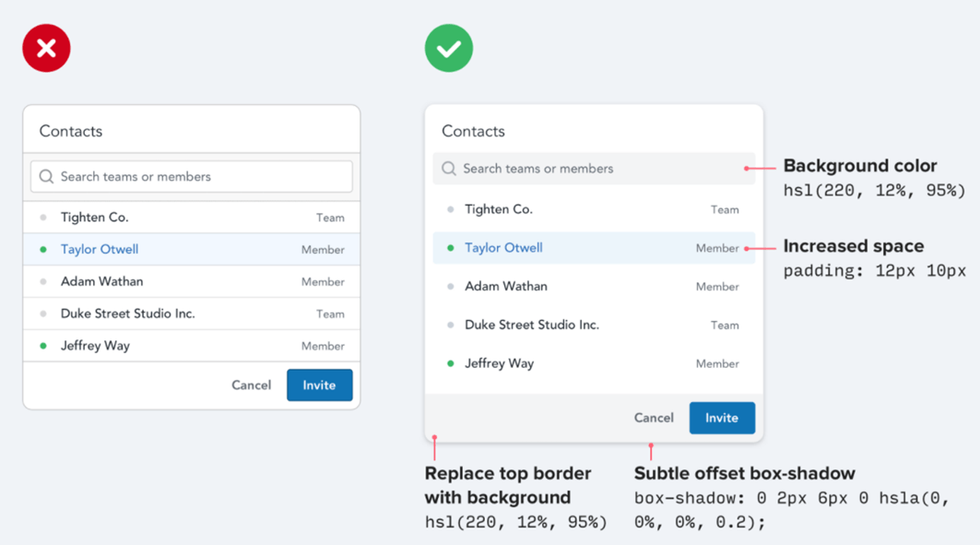Click the red X incorrect example icon
Viewport: 980px width, 545px height.
(46, 48)
